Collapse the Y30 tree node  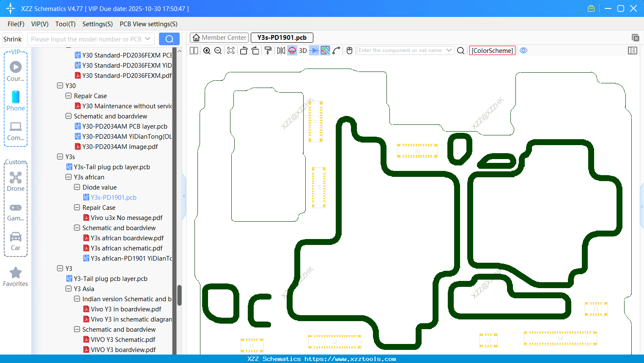[60, 85]
